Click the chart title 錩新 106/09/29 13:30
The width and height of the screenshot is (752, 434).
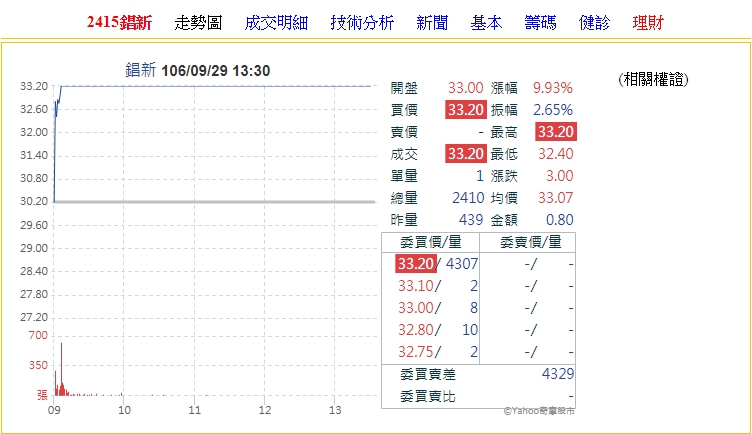point(198,70)
